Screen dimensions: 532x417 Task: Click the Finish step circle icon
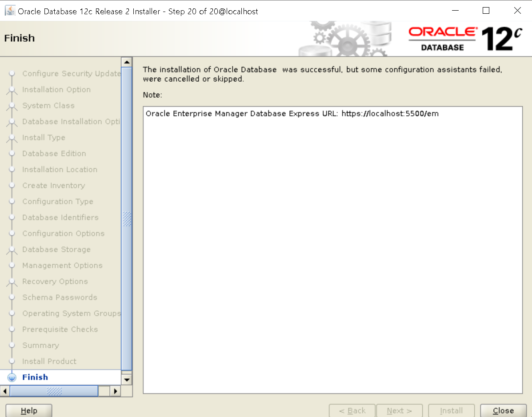pos(12,377)
